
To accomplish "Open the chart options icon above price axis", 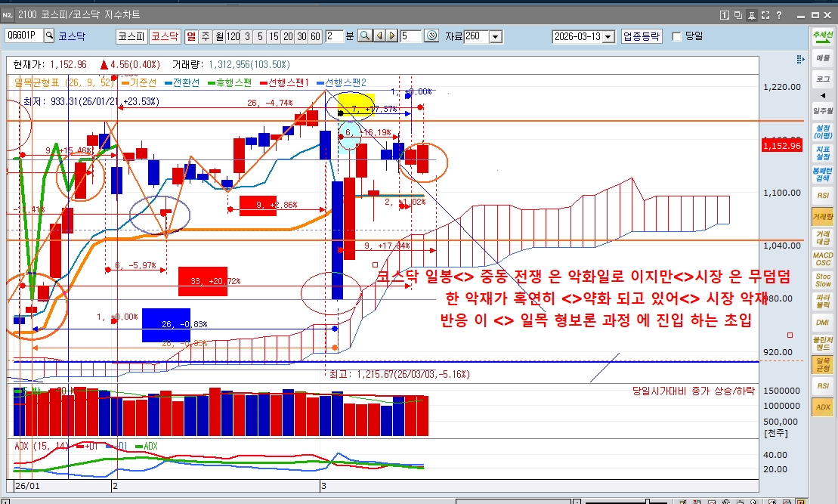I will [800, 60].
